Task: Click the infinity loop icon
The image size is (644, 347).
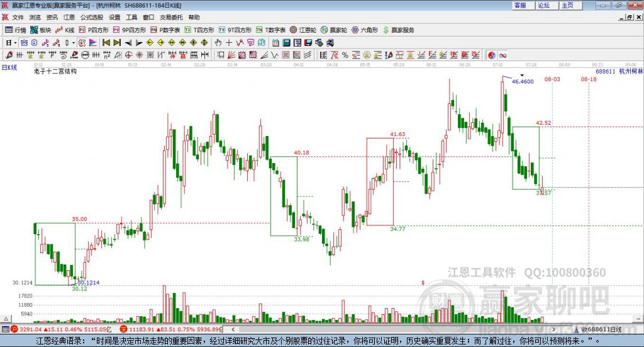Action: 502,55
